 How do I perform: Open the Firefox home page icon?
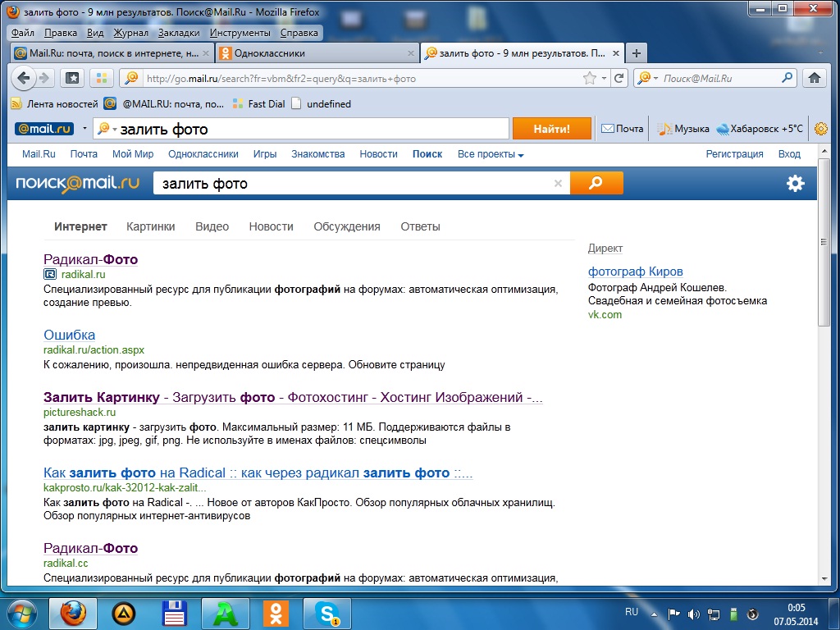pyautogui.click(x=815, y=78)
